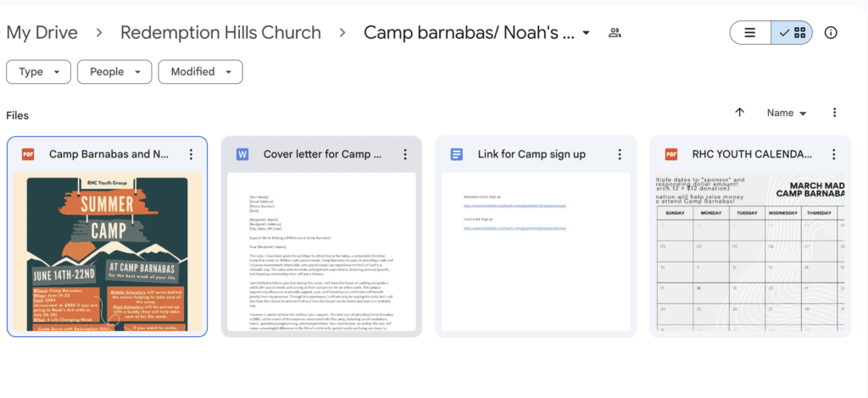Select grid layout view button
The width and height of the screenshot is (868, 398).
pyautogui.click(x=793, y=33)
